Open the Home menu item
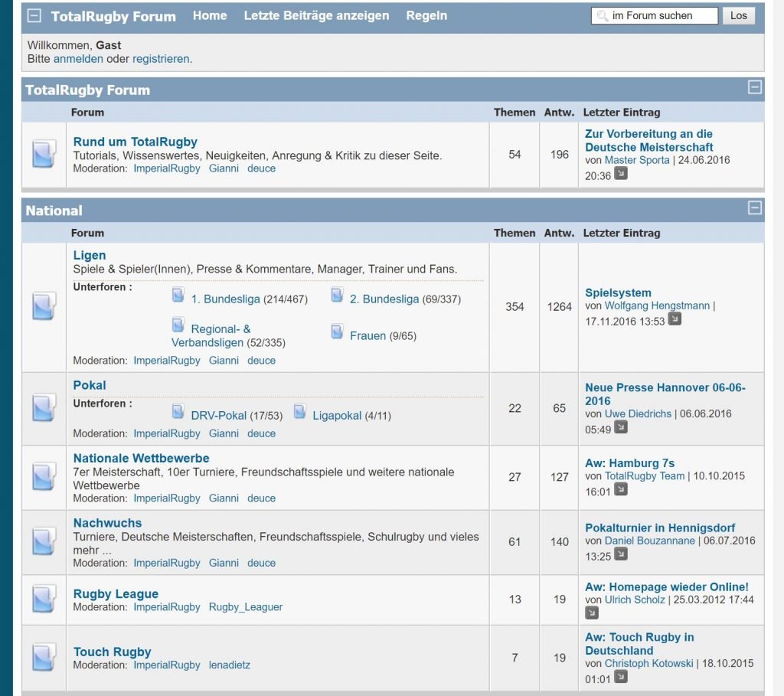The height and width of the screenshot is (696, 784). (x=210, y=15)
